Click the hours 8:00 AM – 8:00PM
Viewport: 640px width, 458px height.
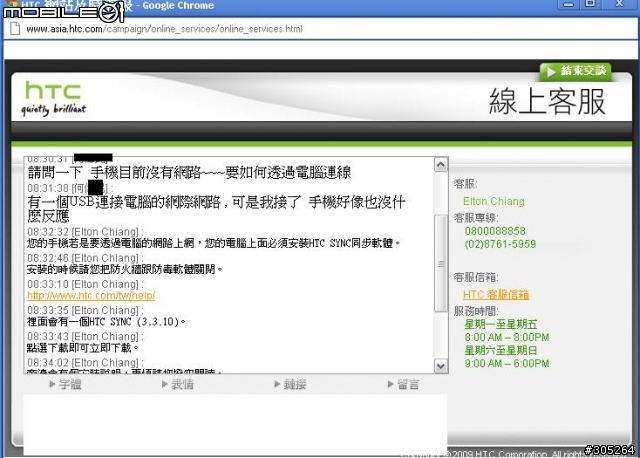tap(507, 337)
